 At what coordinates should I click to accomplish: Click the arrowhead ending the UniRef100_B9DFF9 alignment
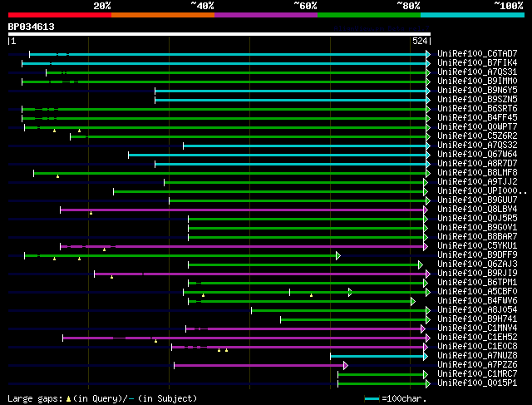(x=338, y=255)
